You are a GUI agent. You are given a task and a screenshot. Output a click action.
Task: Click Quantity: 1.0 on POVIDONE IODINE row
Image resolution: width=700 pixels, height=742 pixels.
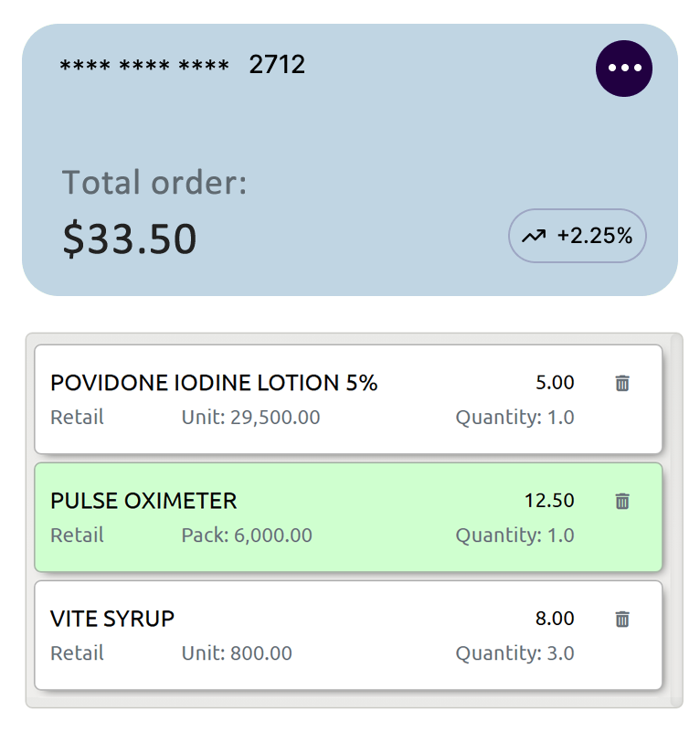point(514,418)
